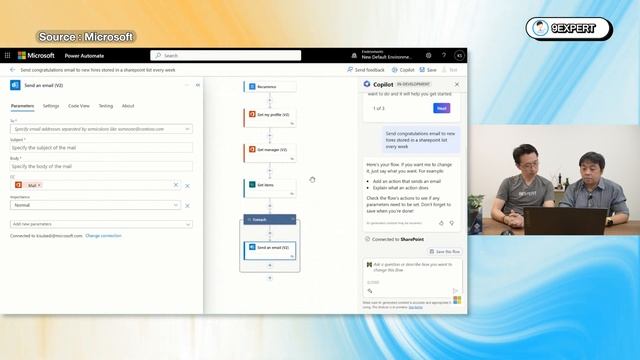Click Save in the toolbar
Viewport: 640px width, 360px height.
[428, 70]
